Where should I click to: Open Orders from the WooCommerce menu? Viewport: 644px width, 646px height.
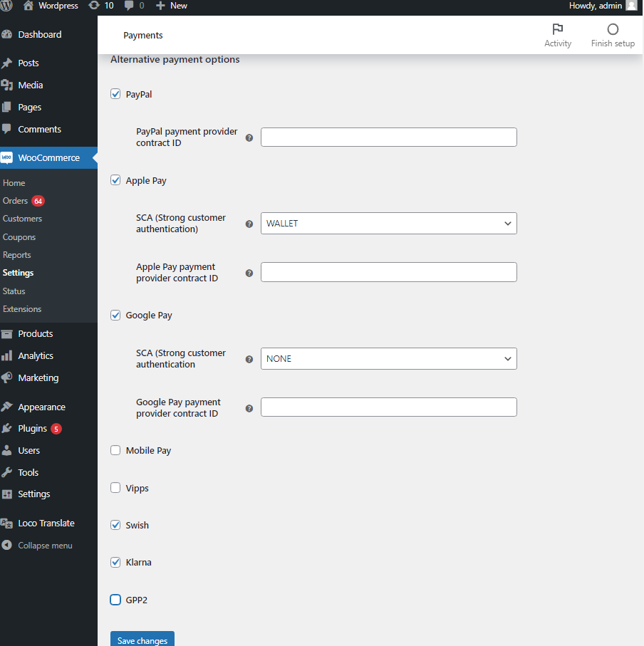click(x=14, y=200)
